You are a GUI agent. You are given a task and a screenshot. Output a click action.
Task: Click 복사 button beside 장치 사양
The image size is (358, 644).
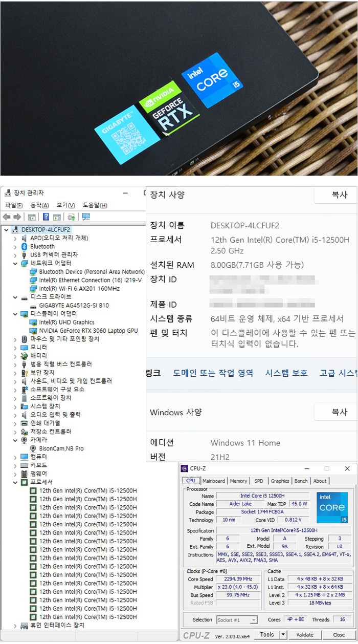tap(336, 195)
